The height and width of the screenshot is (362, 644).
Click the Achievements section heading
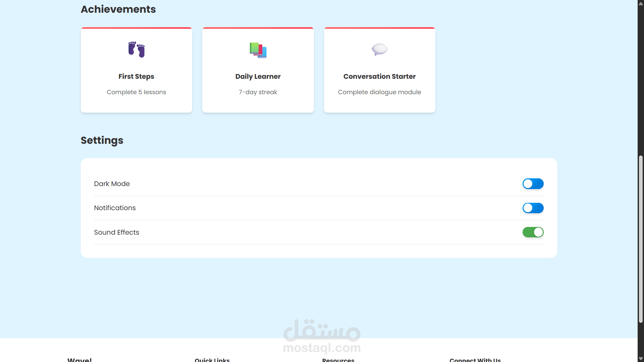(x=118, y=9)
